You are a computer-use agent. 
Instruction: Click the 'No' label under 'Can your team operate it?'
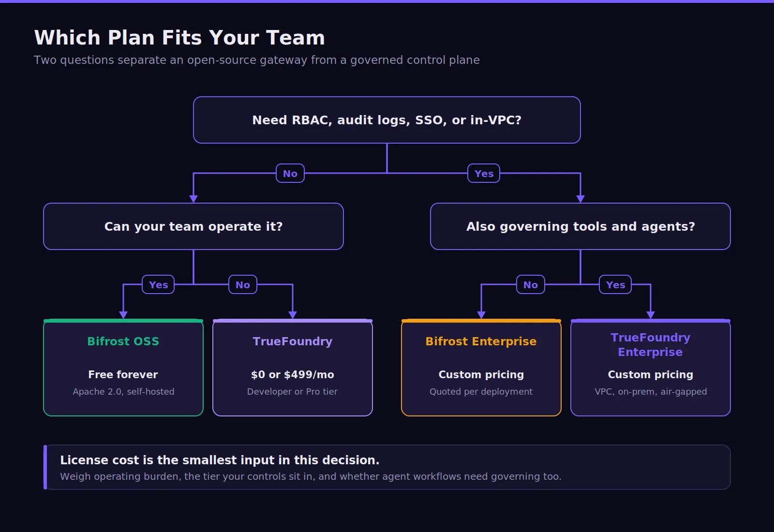click(243, 285)
